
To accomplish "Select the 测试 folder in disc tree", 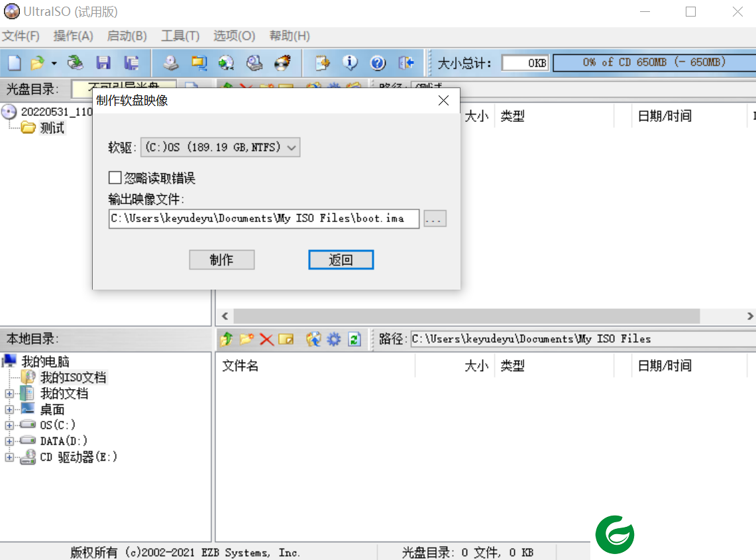I will tap(52, 128).
